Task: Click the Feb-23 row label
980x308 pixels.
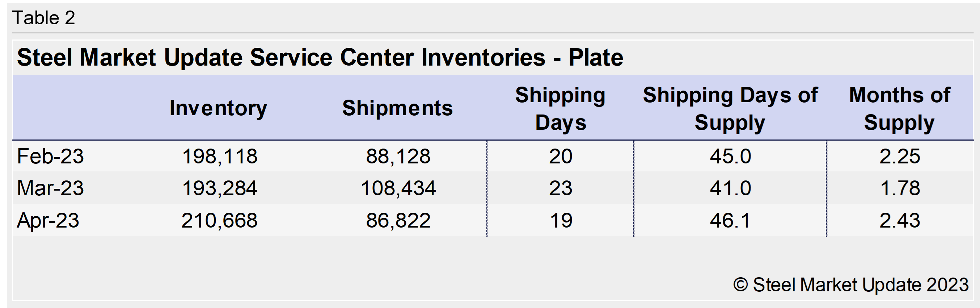Action: [x=50, y=156]
